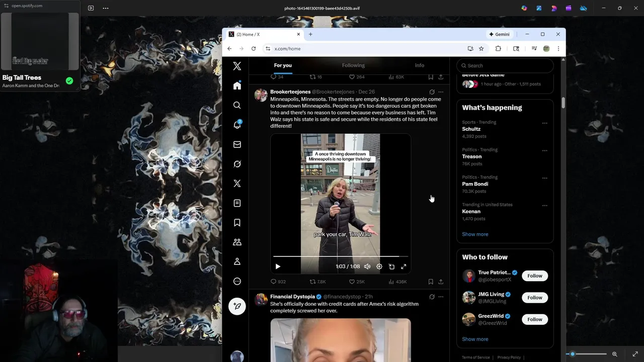Reply to the Brookerteejones post

pos(278,282)
